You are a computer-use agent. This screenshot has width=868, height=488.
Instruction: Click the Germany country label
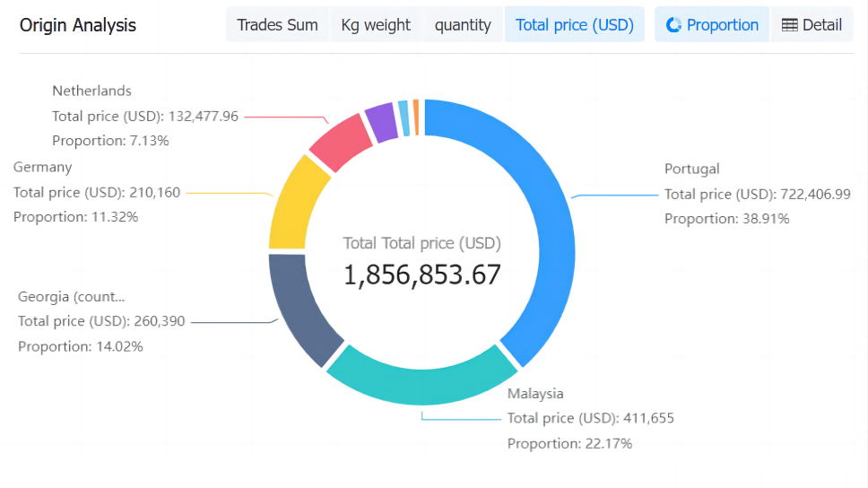click(x=43, y=167)
